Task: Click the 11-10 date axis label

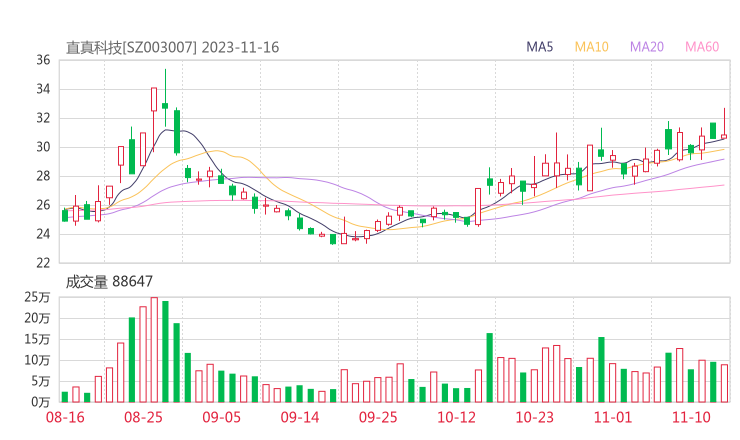Action: (x=691, y=417)
